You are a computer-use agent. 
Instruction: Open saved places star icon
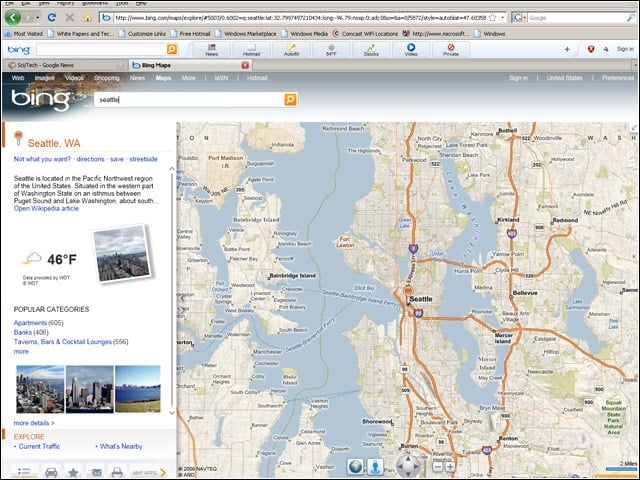73,472
